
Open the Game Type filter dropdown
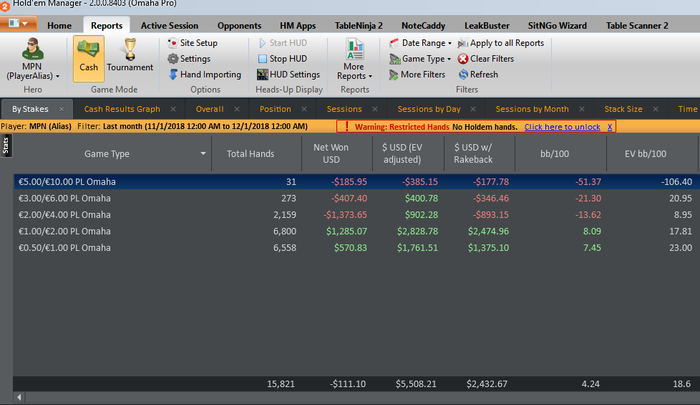point(420,58)
